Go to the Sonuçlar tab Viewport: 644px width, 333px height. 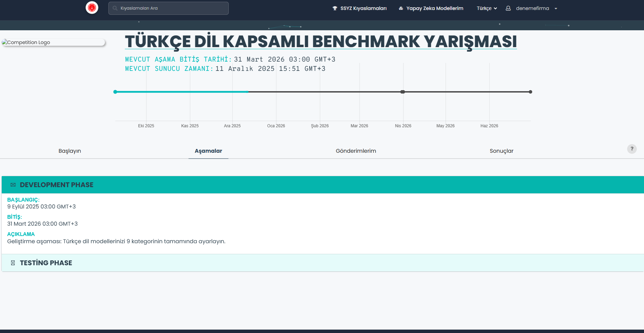pos(501,151)
